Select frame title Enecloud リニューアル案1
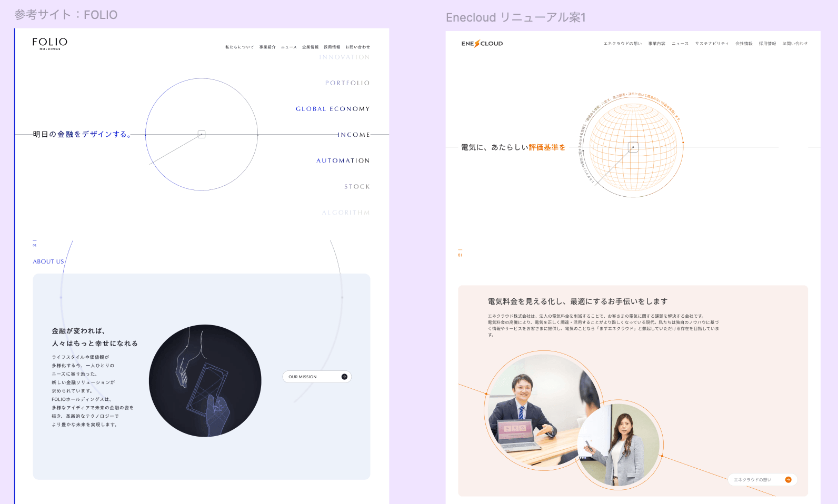Screen dimensions: 838x504 [516, 17]
